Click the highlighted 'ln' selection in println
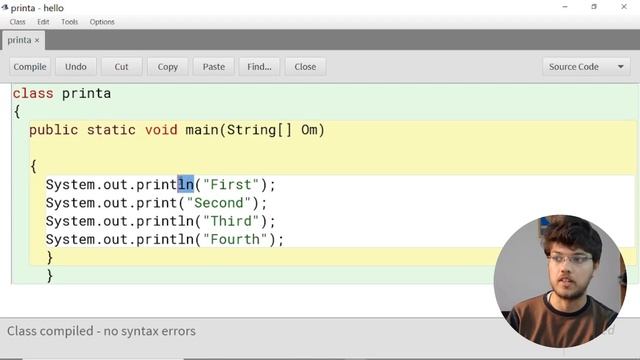Screen dimensions: 640x360 186,184
